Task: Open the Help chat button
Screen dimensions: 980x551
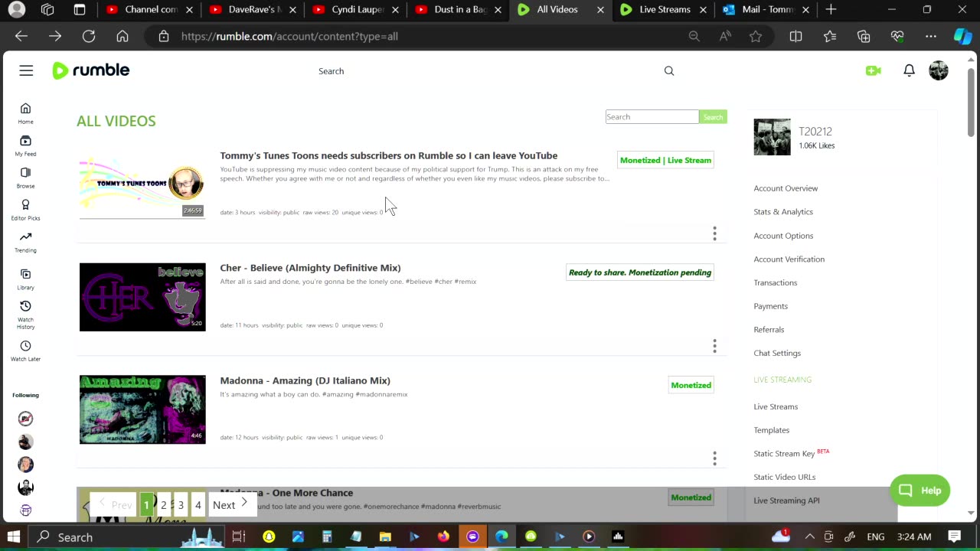Action: tap(920, 491)
